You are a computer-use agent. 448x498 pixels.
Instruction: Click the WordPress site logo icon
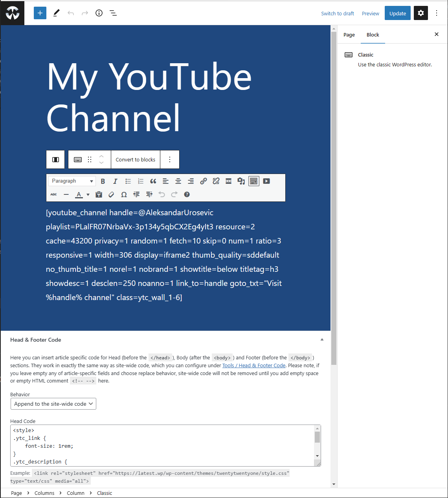point(13,13)
